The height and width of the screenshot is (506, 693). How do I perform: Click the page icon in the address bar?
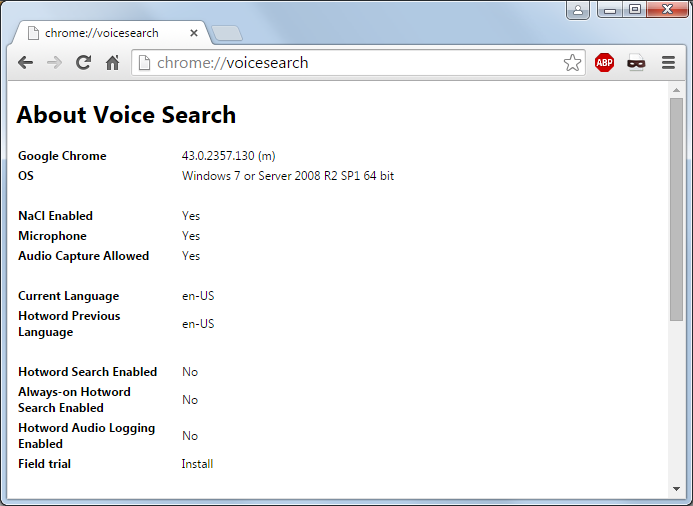click(x=144, y=63)
